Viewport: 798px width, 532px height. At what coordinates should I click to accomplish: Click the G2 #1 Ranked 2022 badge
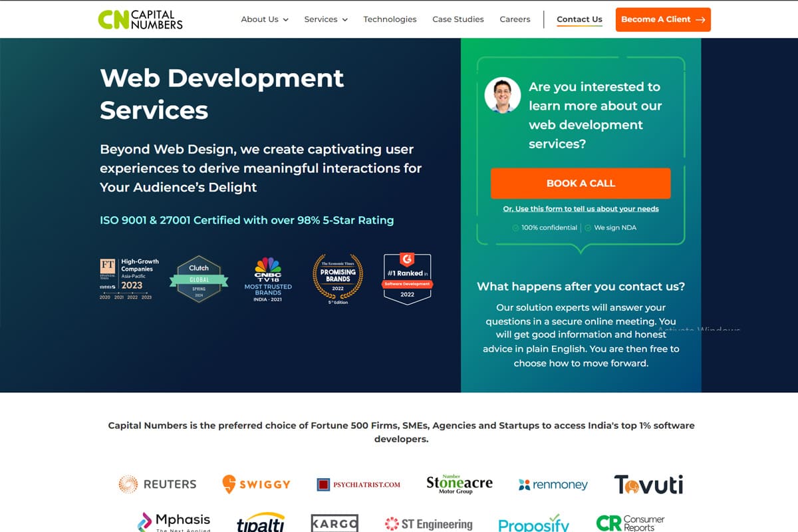coord(407,279)
